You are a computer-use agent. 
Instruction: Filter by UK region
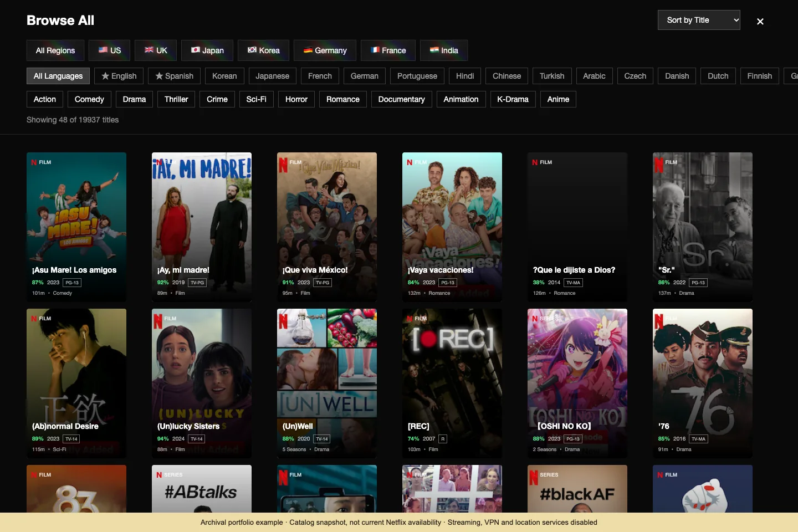click(x=156, y=50)
